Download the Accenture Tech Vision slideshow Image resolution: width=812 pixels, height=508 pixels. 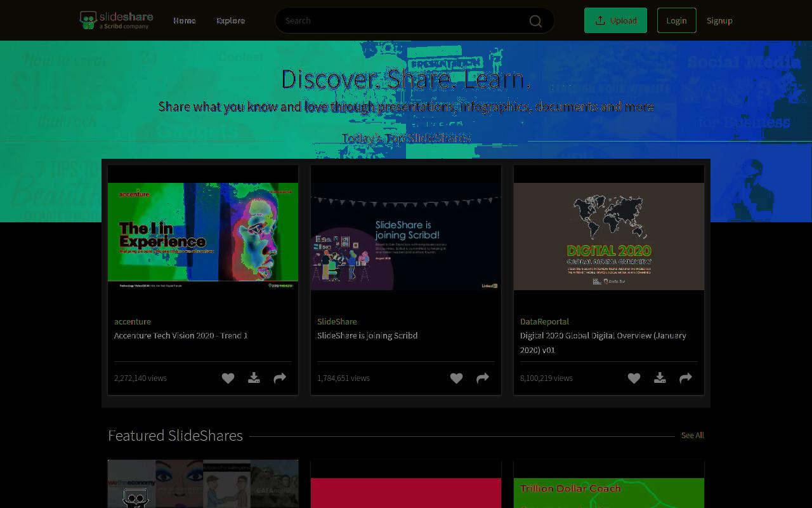pyautogui.click(x=254, y=378)
